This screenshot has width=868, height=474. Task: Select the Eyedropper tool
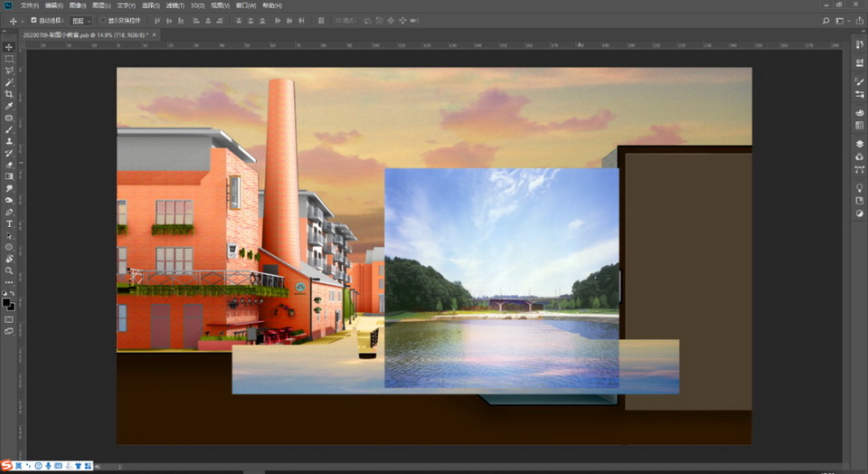pyautogui.click(x=9, y=106)
